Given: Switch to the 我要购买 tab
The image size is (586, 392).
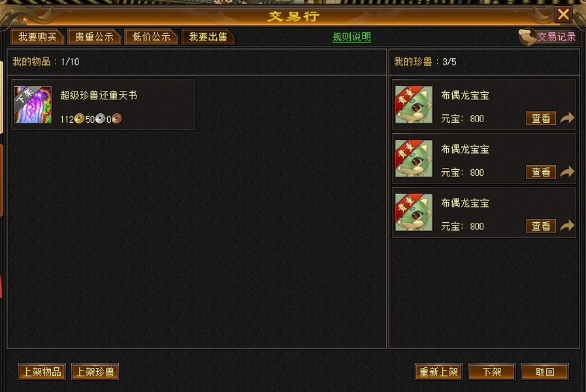Looking at the screenshot, I should pyautogui.click(x=38, y=37).
